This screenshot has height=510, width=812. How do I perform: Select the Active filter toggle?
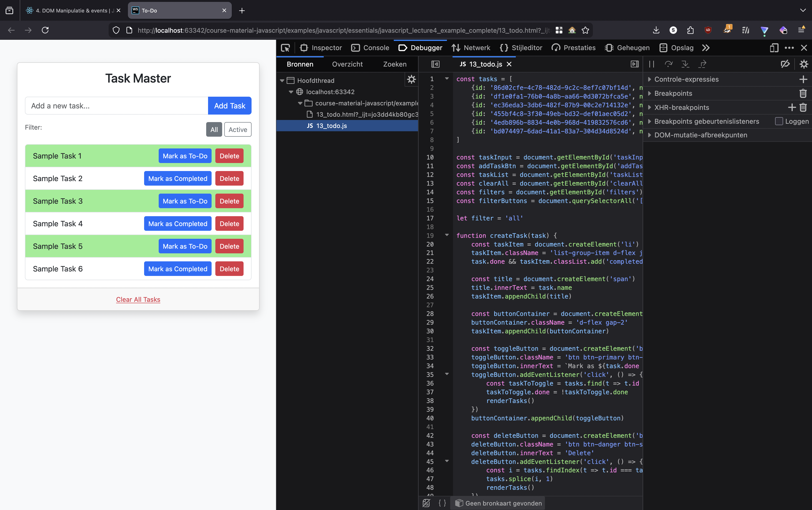pyautogui.click(x=237, y=129)
